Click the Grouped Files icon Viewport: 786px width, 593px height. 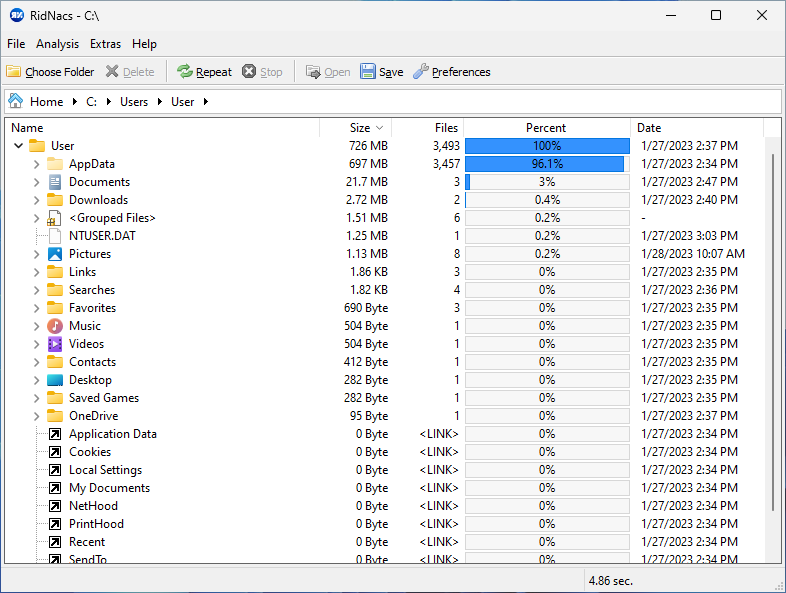pos(54,218)
